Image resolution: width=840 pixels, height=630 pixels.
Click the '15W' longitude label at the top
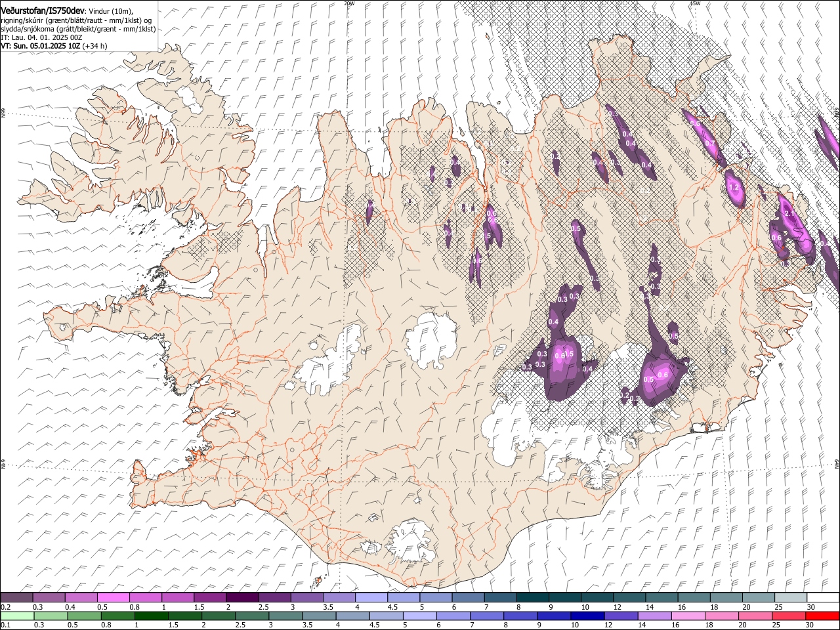click(x=695, y=3)
